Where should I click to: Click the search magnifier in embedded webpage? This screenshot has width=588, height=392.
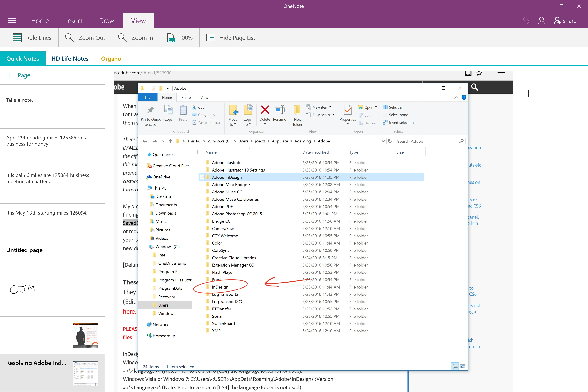(x=475, y=87)
